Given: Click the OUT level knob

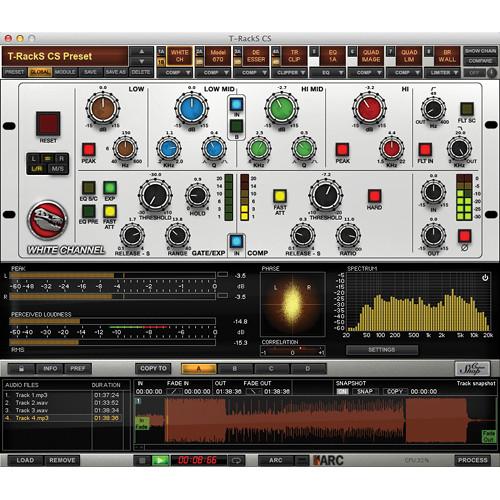Looking at the screenshot, I should point(433,235).
